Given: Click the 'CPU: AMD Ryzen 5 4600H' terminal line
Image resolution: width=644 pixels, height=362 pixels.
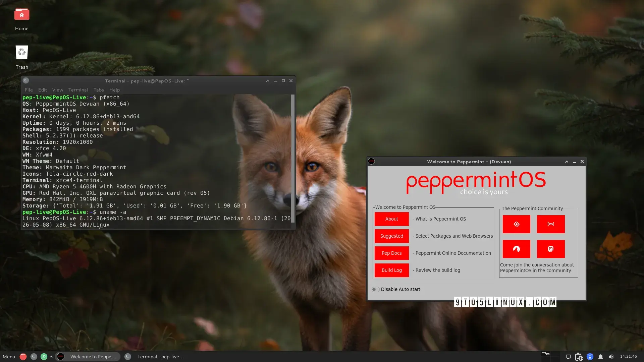Looking at the screenshot, I should (94, 187).
